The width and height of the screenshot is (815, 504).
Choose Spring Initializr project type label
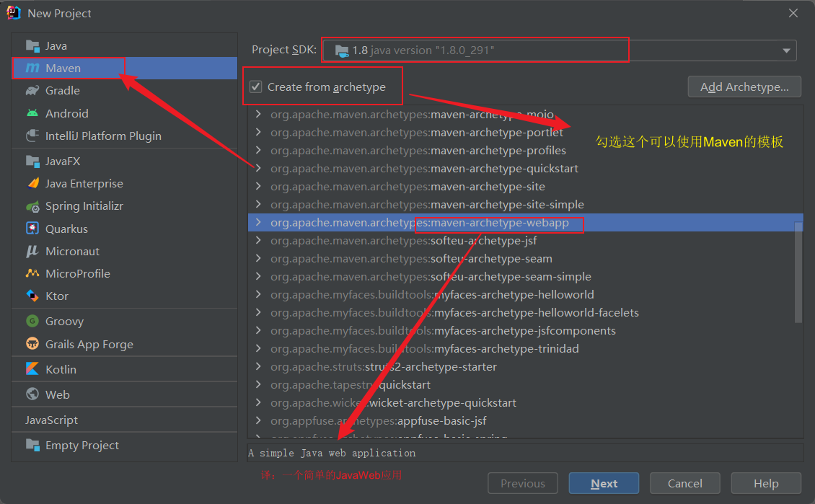click(84, 206)
